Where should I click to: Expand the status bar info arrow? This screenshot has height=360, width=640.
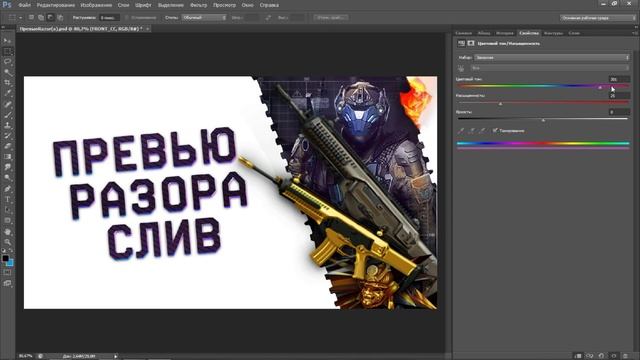click(116, 356)
